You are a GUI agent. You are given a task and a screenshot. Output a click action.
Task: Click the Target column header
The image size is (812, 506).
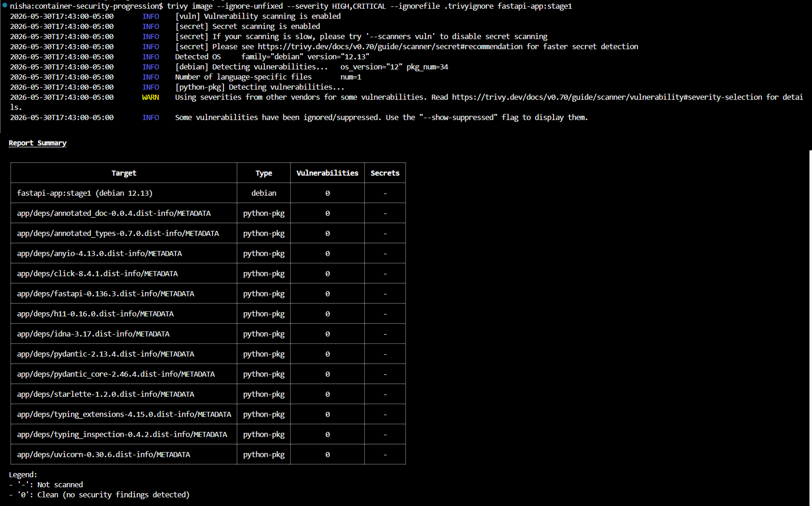tap(124, 173)
